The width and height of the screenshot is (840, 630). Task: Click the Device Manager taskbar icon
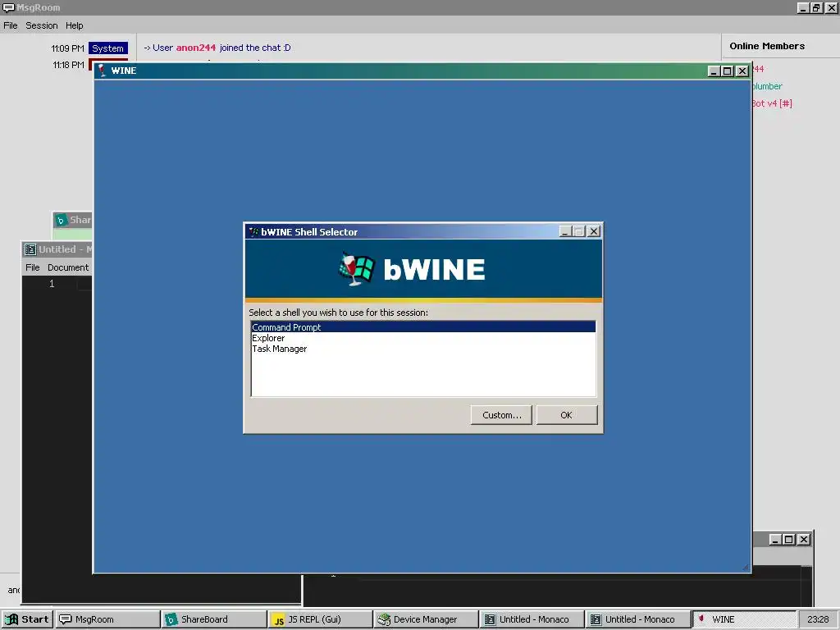(x=384, y=620)
